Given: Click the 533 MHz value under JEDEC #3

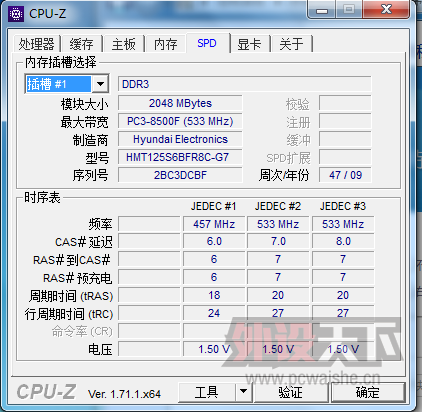Looking at the screenshot, I should point(343,224).
